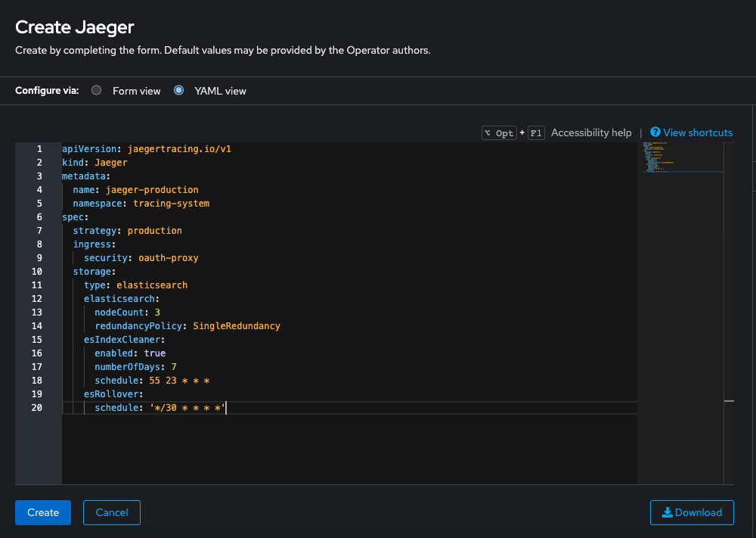Place cursor on apiVersion jaegertracing.io/v1 value
Image resolution: width=756 pixels, height=538 pixels.
tap(179, 149)
